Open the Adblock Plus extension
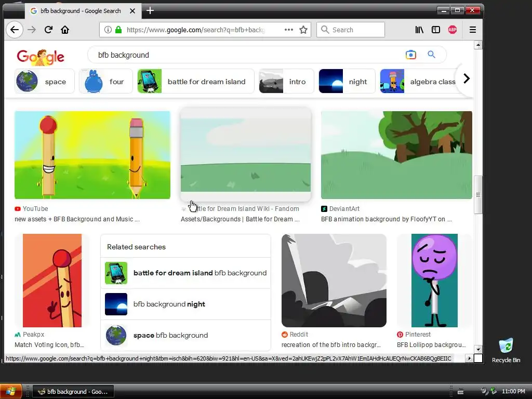The image size is (532, 399). 453,30
